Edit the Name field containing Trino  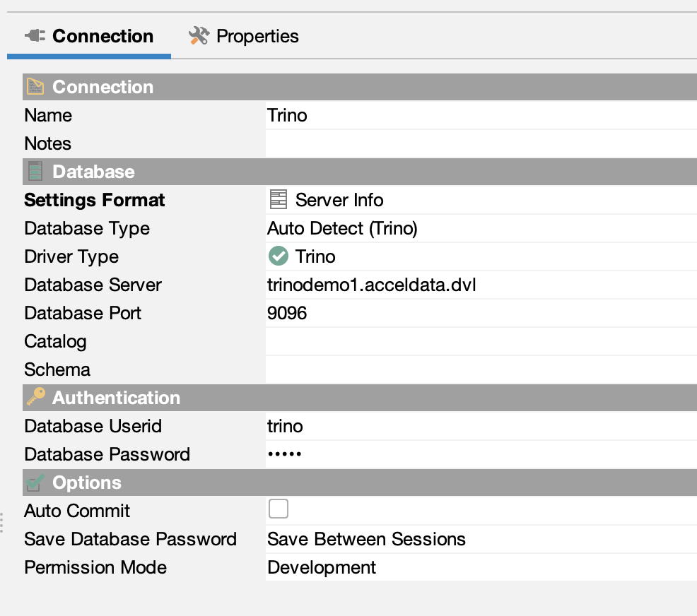click(x=481, y=115)
